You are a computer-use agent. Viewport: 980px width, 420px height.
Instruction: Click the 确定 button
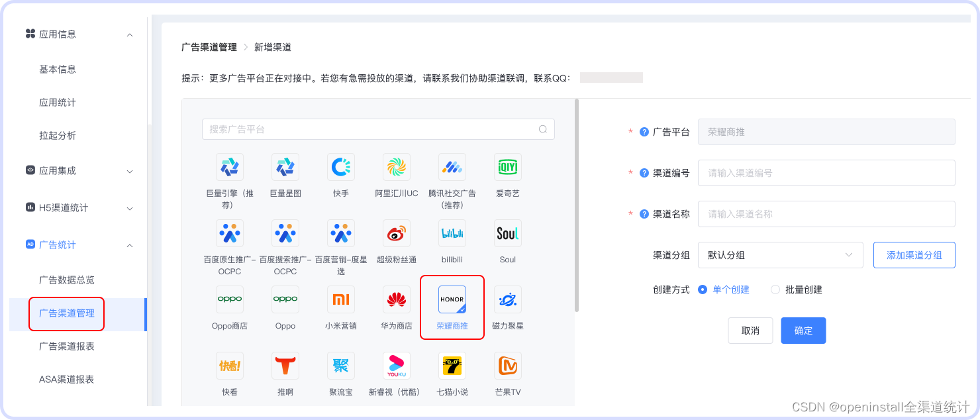click(803, 331)
